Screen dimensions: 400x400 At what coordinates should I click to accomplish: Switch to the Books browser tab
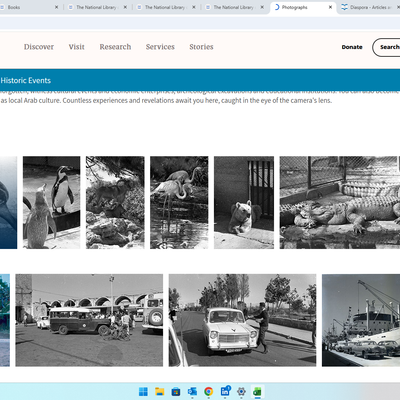tap(27, 7)
